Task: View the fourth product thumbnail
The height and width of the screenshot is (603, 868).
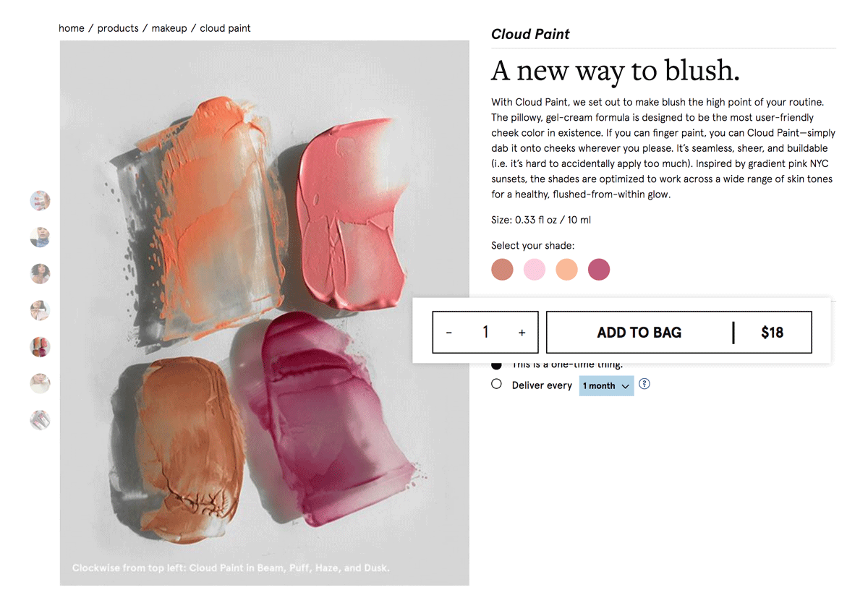Action: (x=40, y=310)
